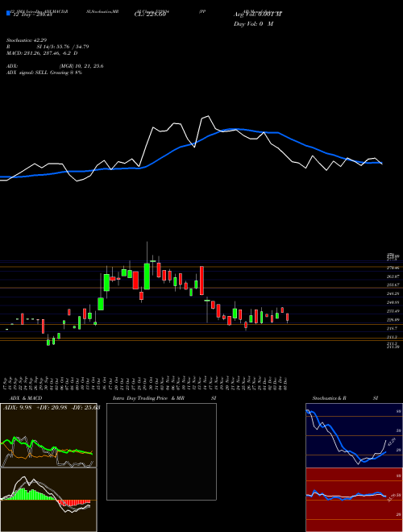
Task: Click the peak of the white price line
Action: pos(208,116)
